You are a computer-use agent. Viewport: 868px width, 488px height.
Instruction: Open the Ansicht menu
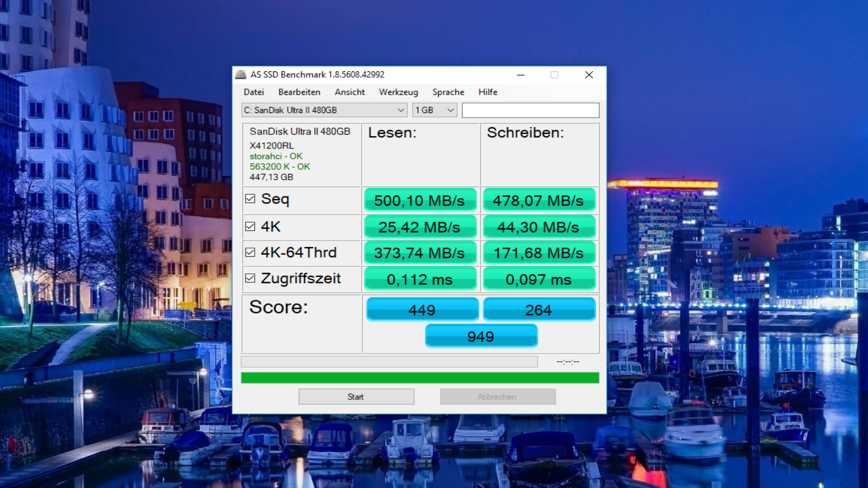349,92
